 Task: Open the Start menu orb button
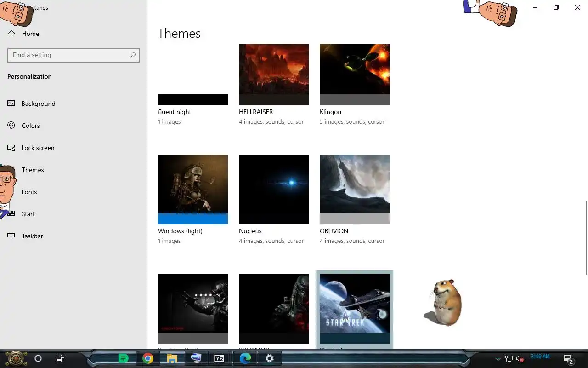pos(16,358)
